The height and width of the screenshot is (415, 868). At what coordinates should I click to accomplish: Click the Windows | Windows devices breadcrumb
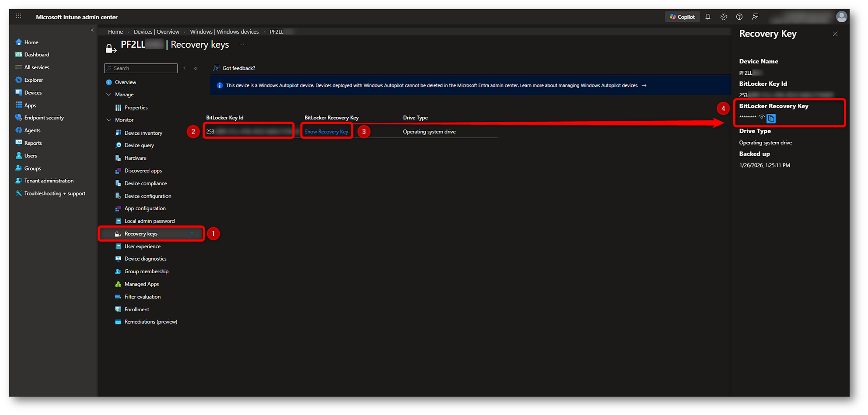pos(224,32)
